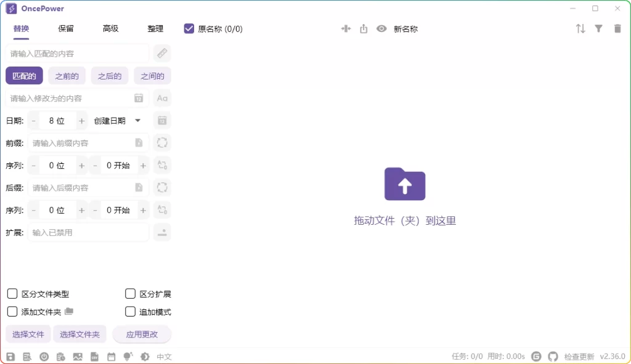Open the dark mode theme toggle
Viewport: 631px width, 364px height.
point(144,356)
